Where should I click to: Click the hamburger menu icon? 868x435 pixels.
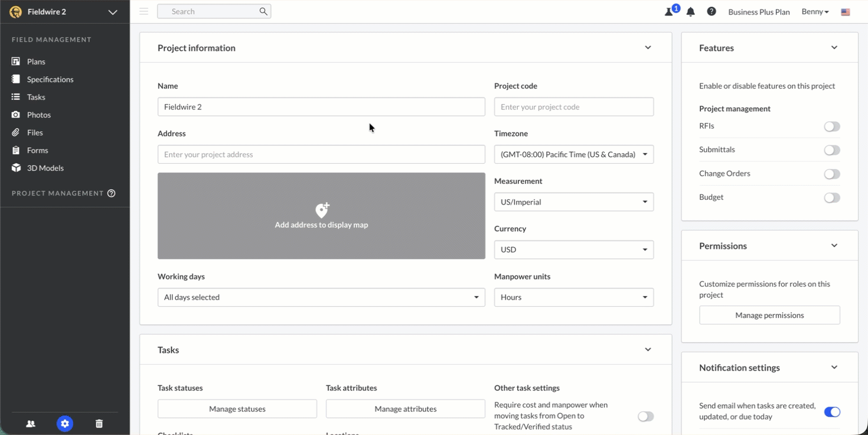[x=143, y=11]
